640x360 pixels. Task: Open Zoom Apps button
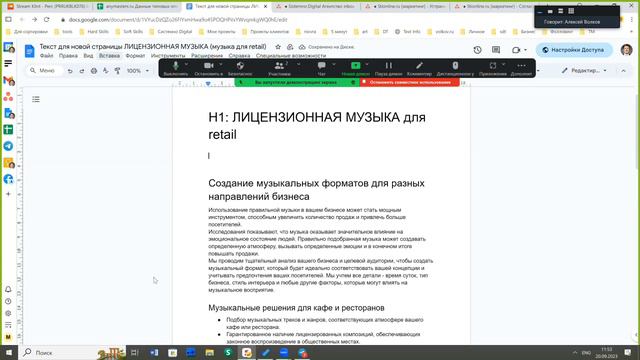tap(493, 68)
